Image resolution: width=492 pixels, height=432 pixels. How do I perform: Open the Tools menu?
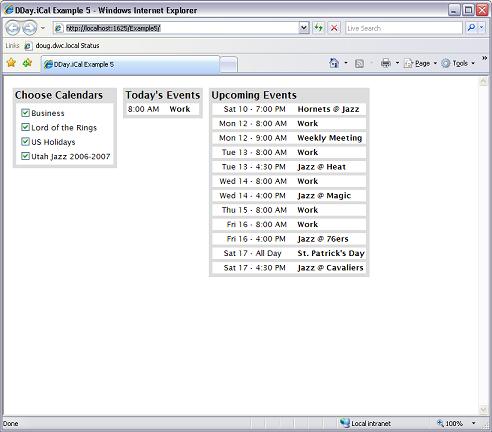pyautogui.click(x=458, y=63)
